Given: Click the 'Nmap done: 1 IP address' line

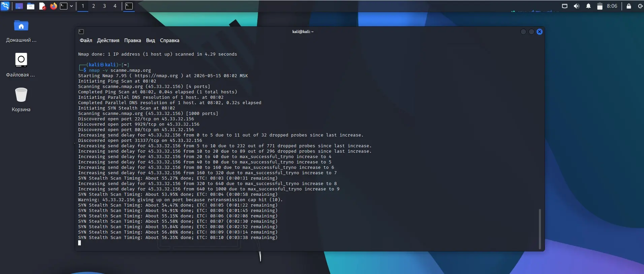Looking at the screenshot, I should (x=158, y=54).
